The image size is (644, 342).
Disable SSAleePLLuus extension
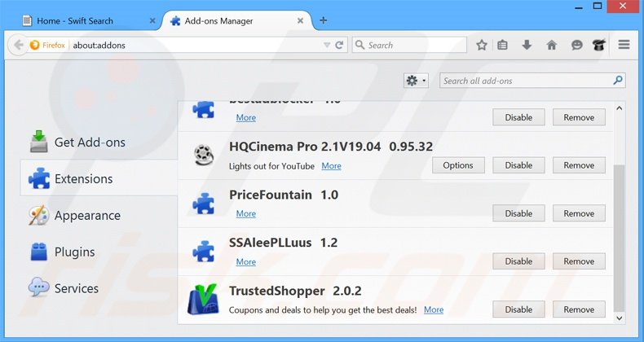pyautogui.click(x=518, y=261)
